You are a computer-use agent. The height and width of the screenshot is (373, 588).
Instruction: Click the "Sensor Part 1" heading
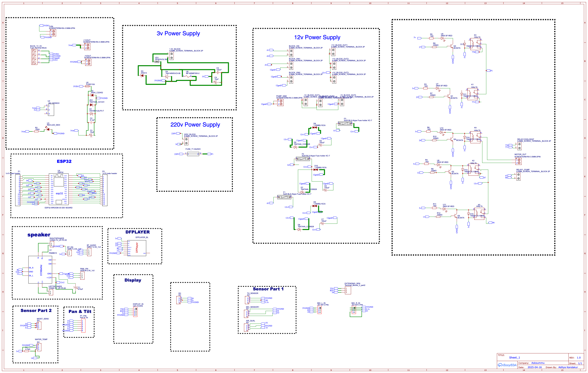(x=268, y=289)
